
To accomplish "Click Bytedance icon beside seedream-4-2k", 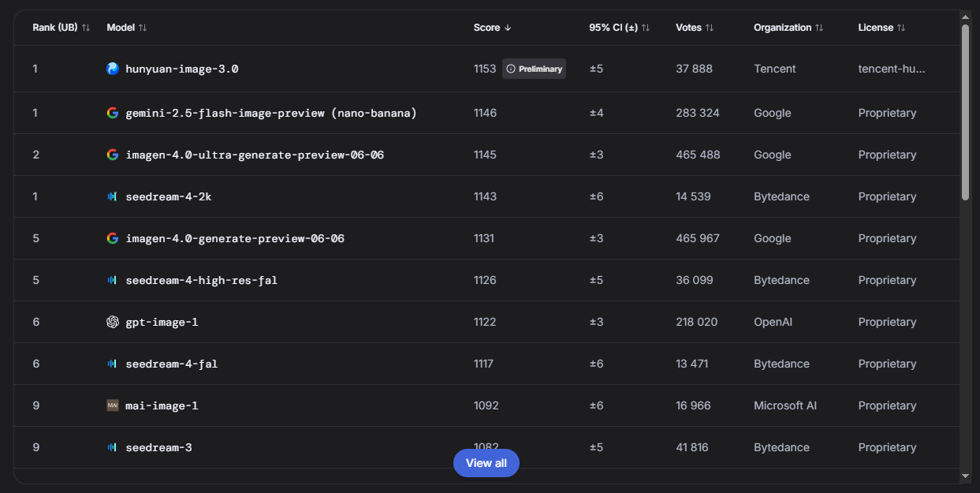I will [x=112, y=196].
